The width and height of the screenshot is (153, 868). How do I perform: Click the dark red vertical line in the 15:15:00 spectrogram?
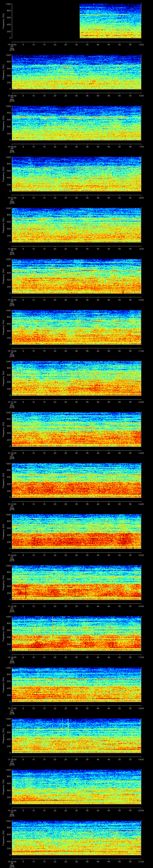pos(26,592)
